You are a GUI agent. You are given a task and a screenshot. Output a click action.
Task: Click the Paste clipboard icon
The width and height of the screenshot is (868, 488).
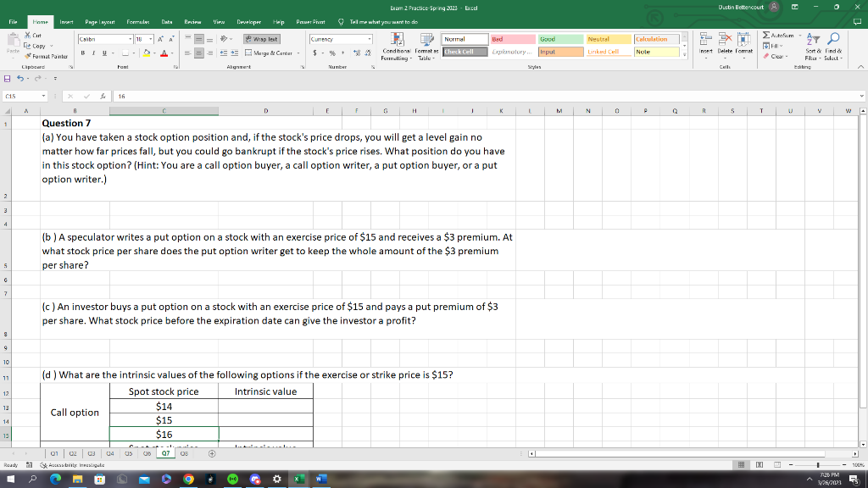13,40
